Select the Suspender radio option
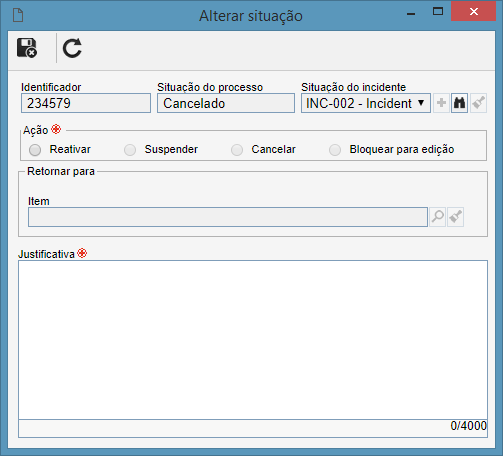This screenshot has height=456, width=503. [x=130, y=150]
